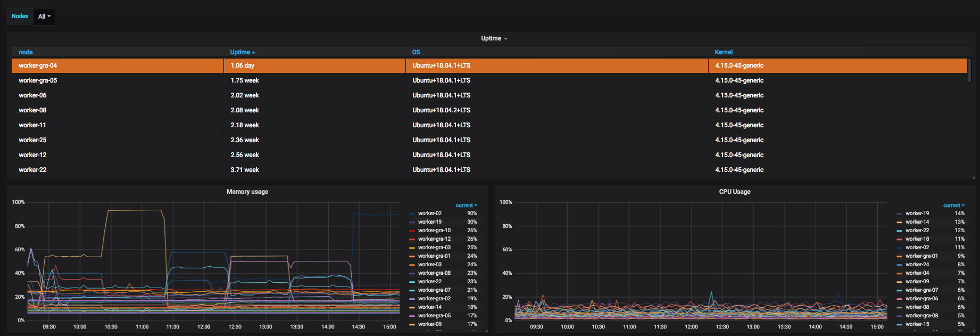Click the uptime table vertical scrollbar
The height and width of the screenshot is (336, 980).
(969, 70)
